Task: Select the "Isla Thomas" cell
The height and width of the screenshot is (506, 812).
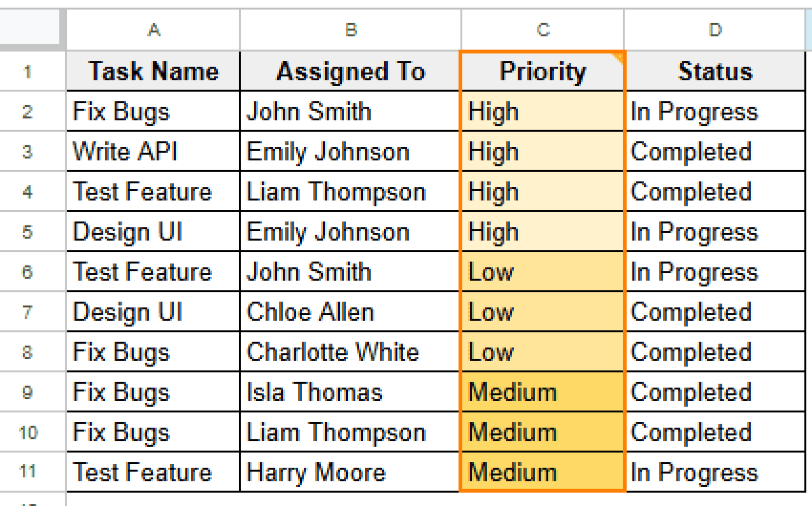Action: (x=351, y=392)
